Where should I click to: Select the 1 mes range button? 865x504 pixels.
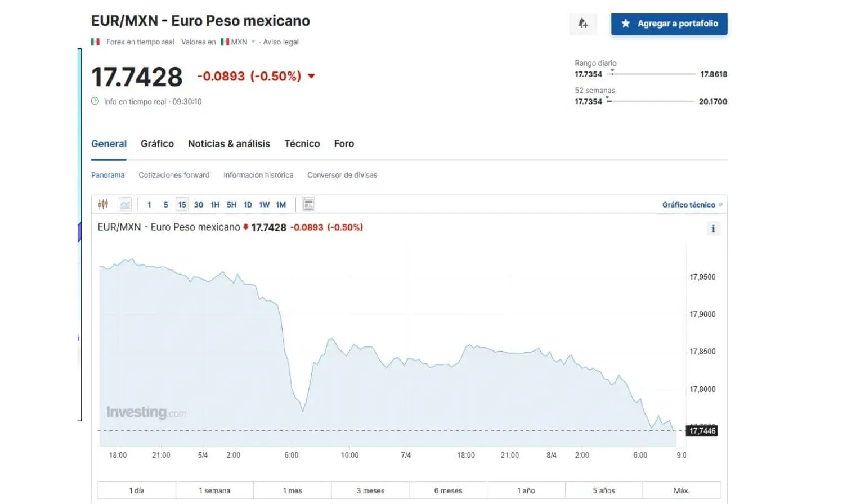click(x=292, y=490)
